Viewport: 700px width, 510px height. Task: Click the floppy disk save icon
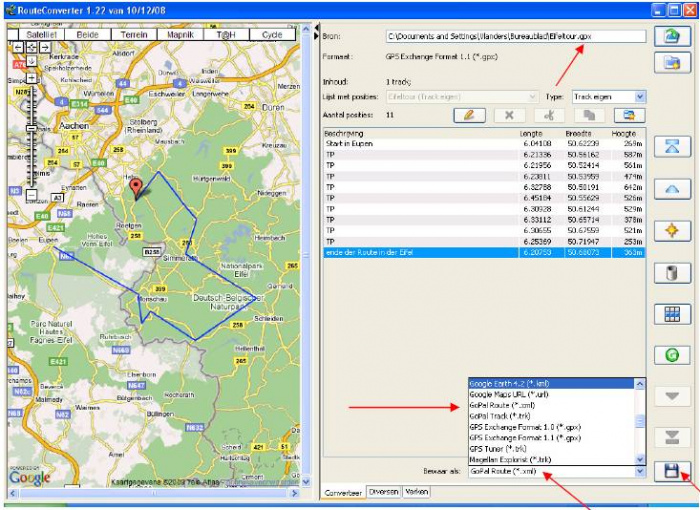672,471
